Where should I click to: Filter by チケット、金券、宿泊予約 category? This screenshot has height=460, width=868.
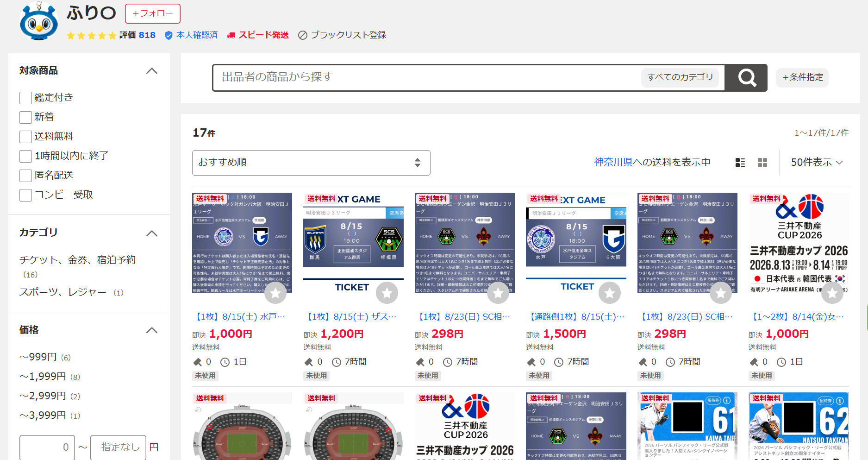(77, 260)
